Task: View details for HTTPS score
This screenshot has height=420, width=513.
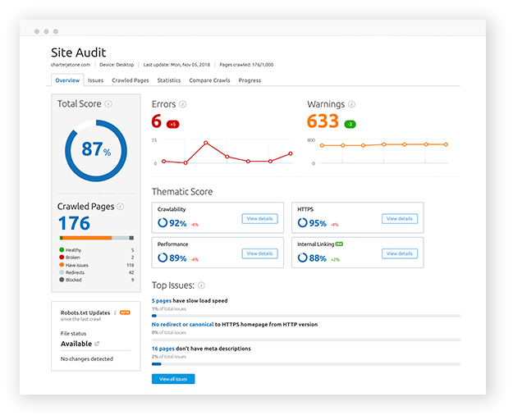Action: pyautogui.click(x=400, y=219)
